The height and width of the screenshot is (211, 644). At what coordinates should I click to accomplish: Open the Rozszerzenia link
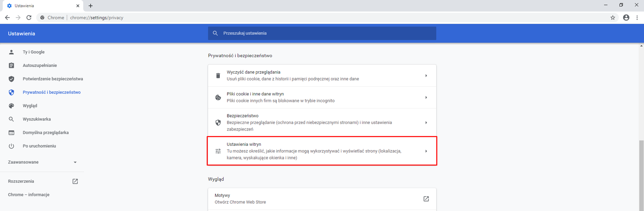pos(21,181)
